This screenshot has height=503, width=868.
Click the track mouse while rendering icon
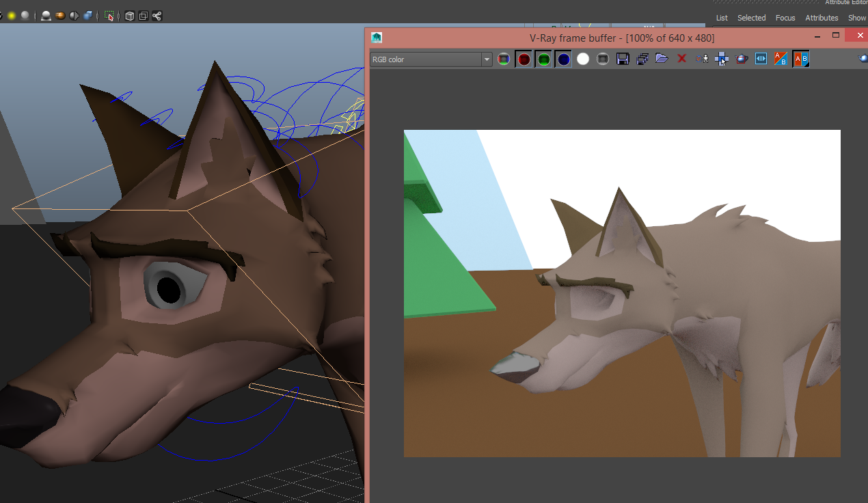702,59
